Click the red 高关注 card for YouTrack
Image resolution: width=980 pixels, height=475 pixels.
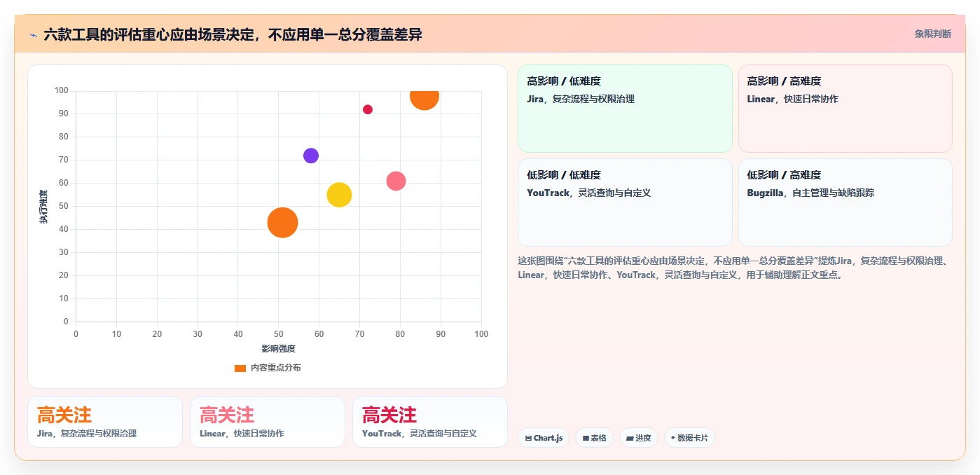(430, 422)
